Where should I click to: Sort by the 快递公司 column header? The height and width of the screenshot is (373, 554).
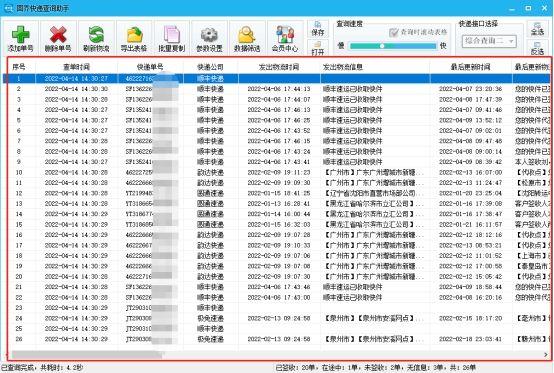211,67
